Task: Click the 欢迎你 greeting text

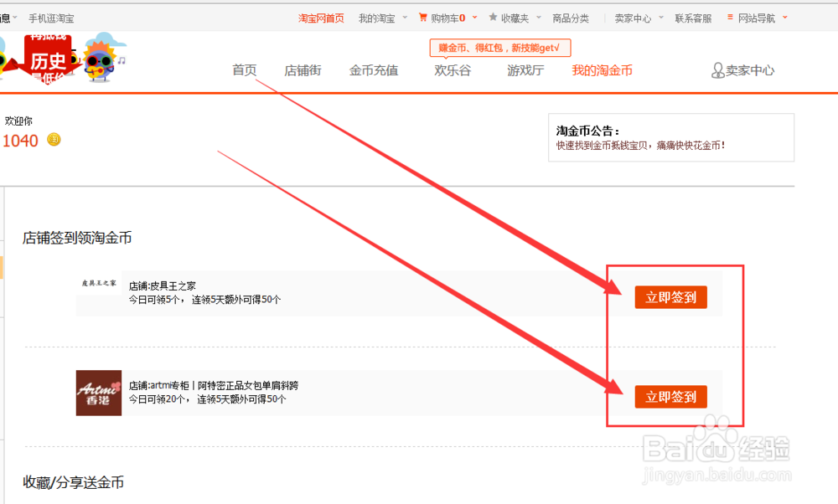Action: tap(18, 121)
